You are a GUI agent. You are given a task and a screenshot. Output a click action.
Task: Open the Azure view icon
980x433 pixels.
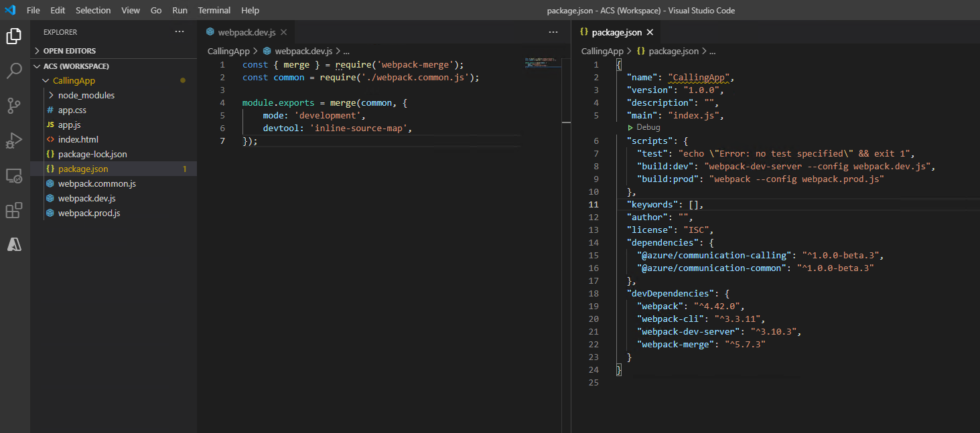(x=14, y=245)
